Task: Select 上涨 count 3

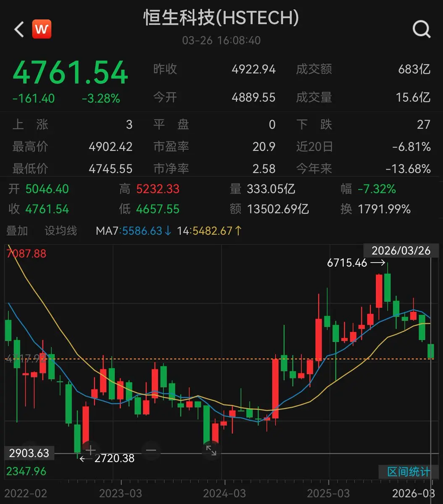Action: pyautogui.click(x=129, y=124)
